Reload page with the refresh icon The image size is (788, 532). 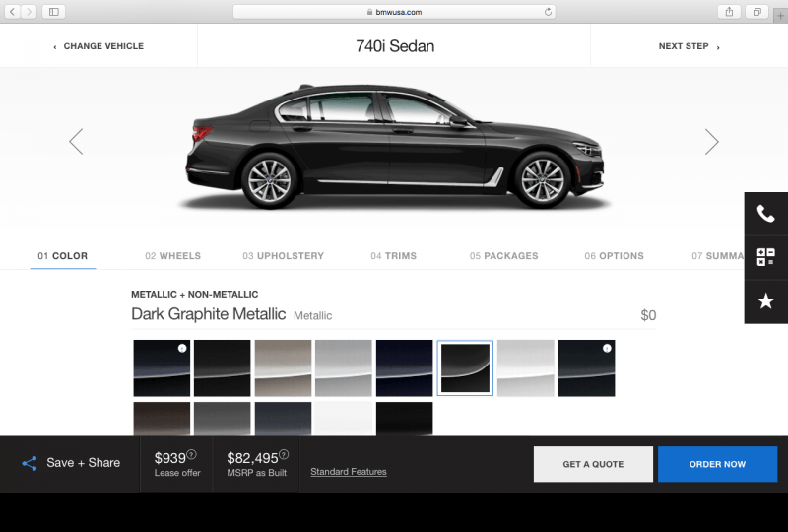click(548, 12)
